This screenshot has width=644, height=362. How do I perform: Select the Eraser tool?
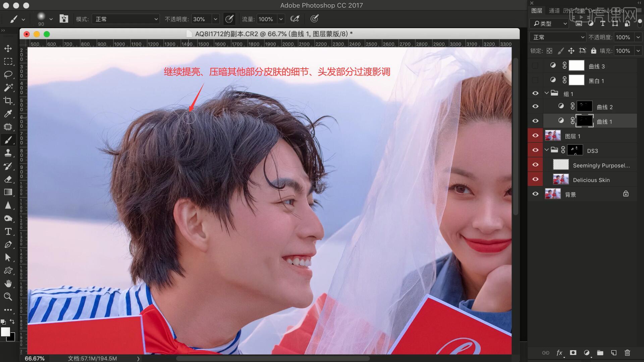click(8, 179)
